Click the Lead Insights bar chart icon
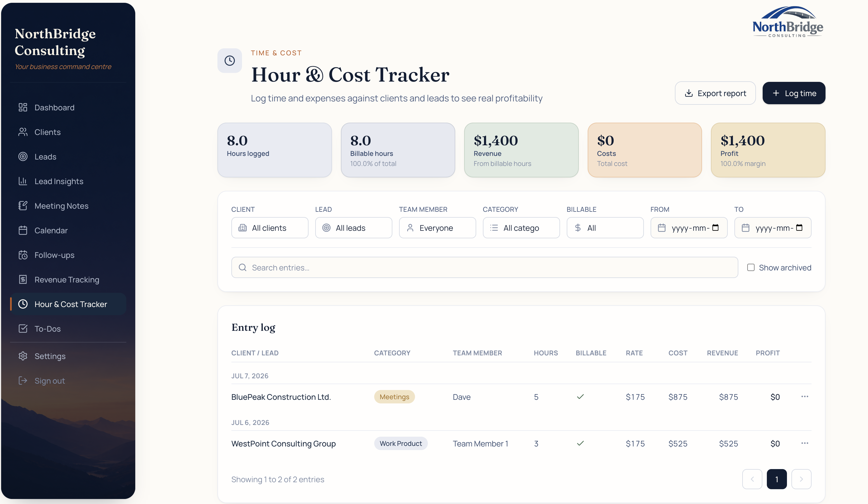 23,181
